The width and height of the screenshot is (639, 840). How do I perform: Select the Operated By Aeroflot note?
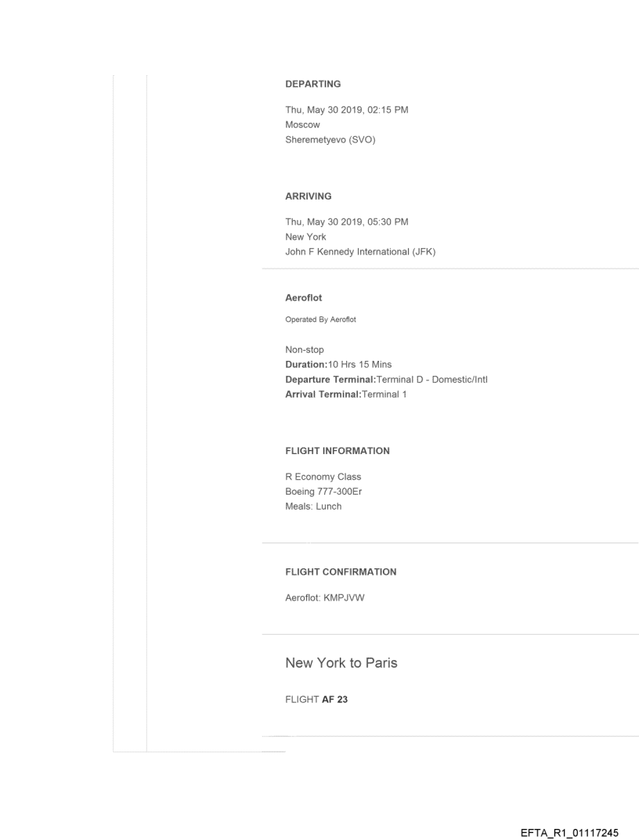pos(320,319)
